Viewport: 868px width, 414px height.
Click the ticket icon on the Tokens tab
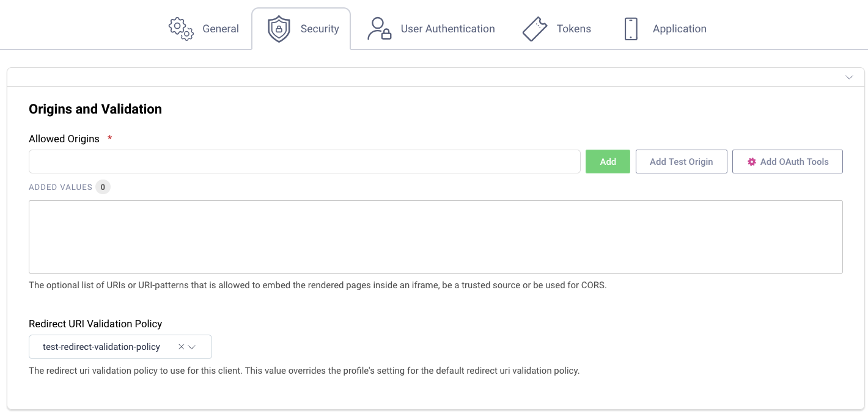[x=535, y=28]
